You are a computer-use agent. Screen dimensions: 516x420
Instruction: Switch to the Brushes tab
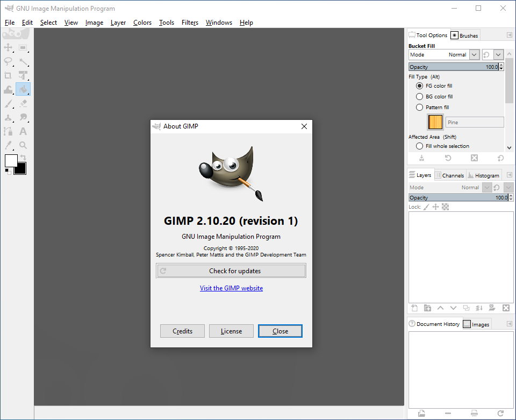point(464,35)
